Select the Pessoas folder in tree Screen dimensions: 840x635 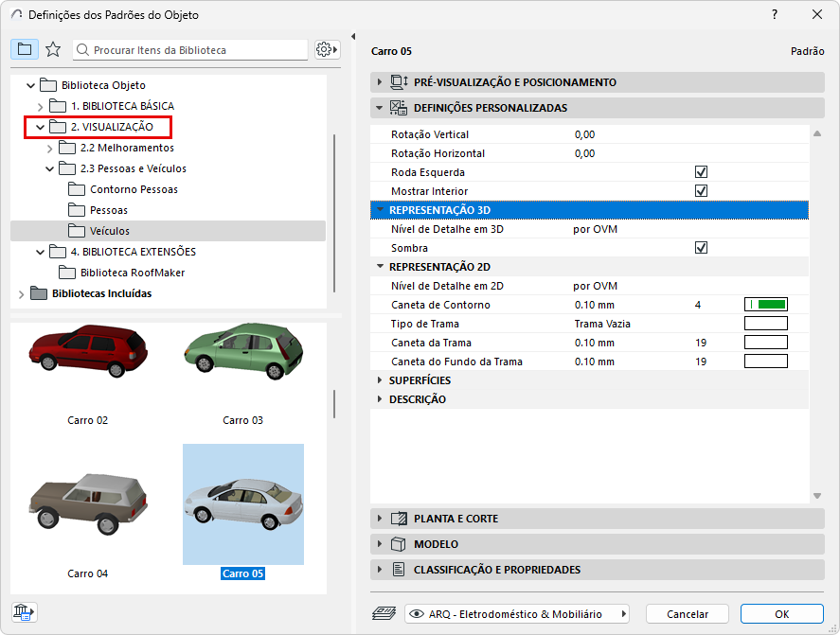pos(108,210)
